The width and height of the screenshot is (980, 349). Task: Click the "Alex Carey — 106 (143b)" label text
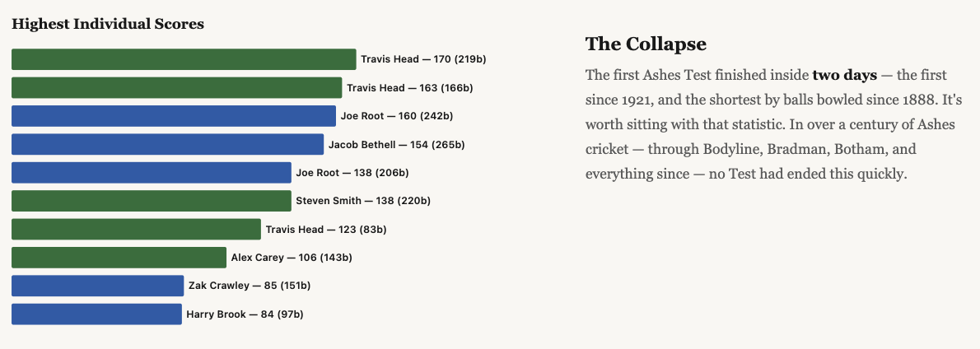pos(292,258)
